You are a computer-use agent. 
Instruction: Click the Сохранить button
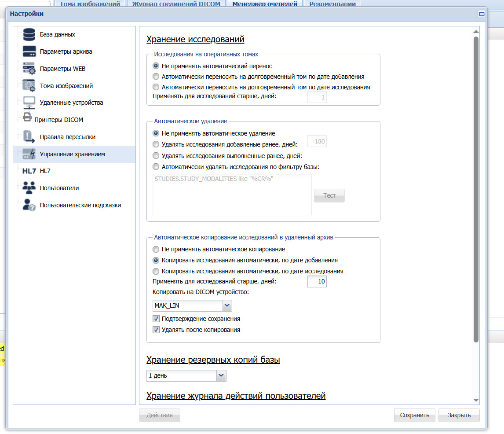click(x=414, y=415)
